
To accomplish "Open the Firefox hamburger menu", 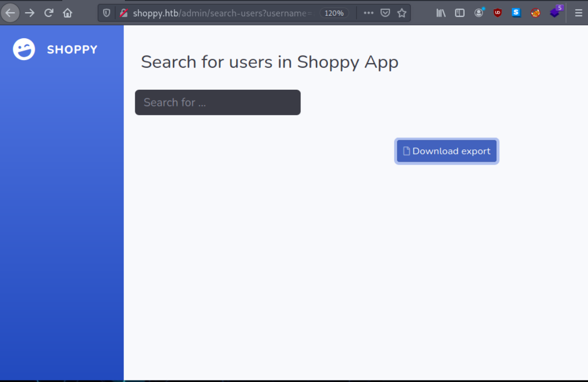I will [x=578, y=13].
